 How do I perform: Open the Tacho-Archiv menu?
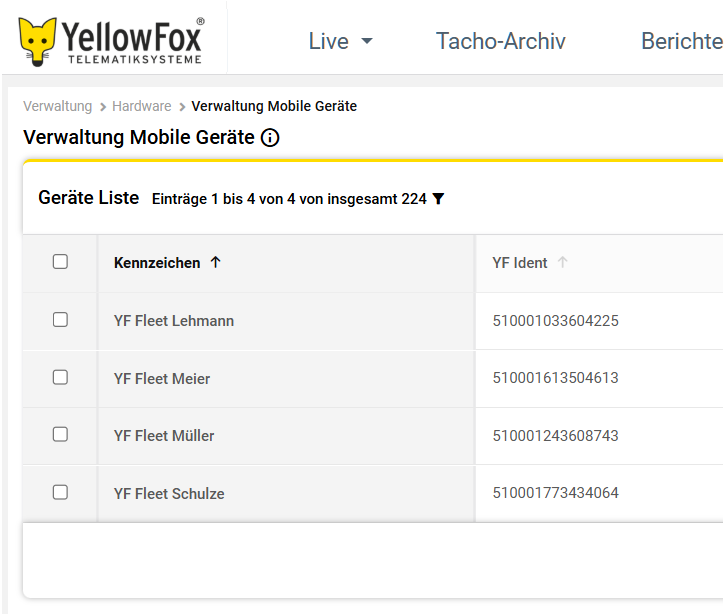pyautogui.click(x=500, y=41)
